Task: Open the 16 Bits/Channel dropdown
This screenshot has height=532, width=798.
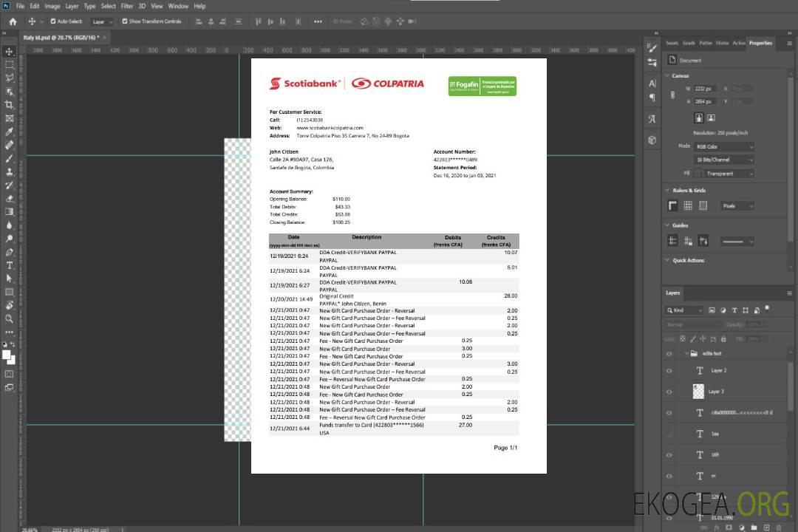Action: coord(723,160)
